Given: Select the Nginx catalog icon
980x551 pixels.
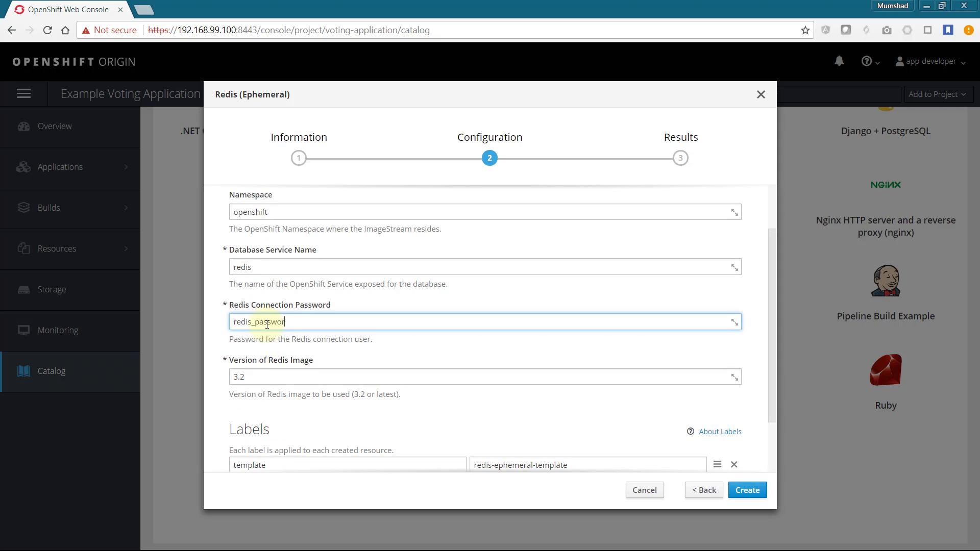Looking at the screenshot, I should click(x=886, y=185).
